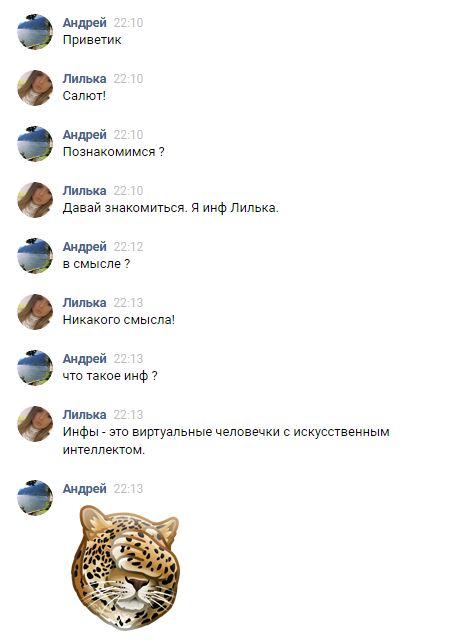Open Лилька's name link above "Салют!"
Screen dimensions: 456x642
[84, 79]
